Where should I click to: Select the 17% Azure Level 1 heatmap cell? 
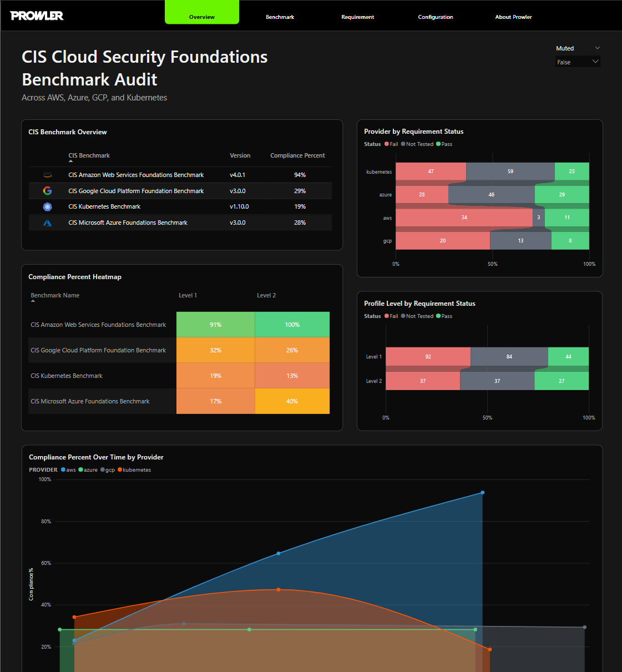pyautogui.click(x=216, y=401)
